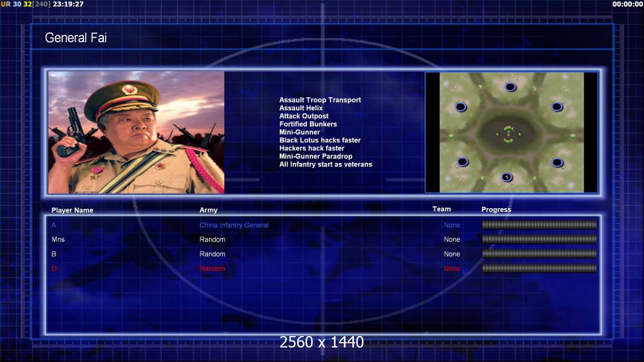Click progress bar for player D
Image resolution: width=644 pixels, height=362 pixels.
tap(539, 268)
